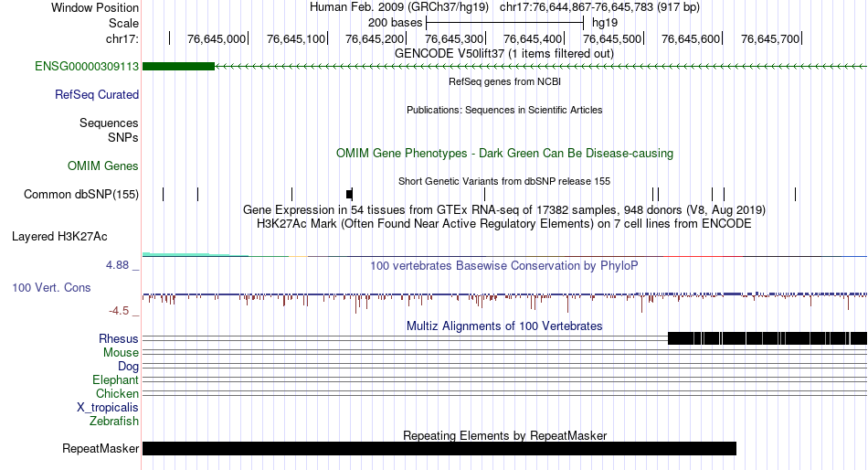Image resolution: width=868 pixels, height=470 pixels.
Task: Click the 76,645,600 ruler coordinate
Action: 691,38
